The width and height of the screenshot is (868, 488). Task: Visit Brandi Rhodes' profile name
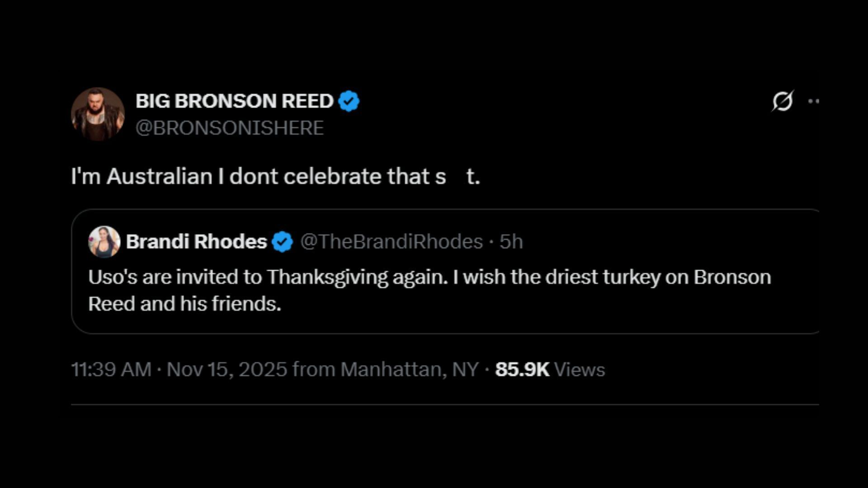tap(197, 242)
